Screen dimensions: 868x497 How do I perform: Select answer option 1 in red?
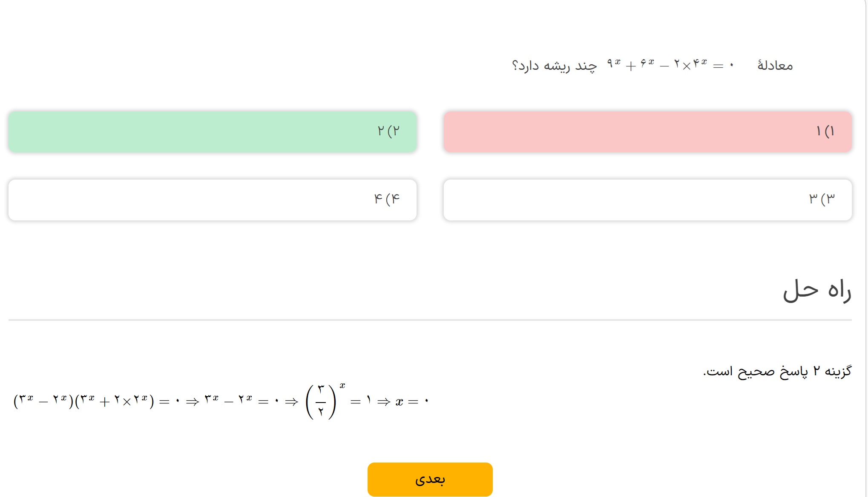[x=647, y=131]
